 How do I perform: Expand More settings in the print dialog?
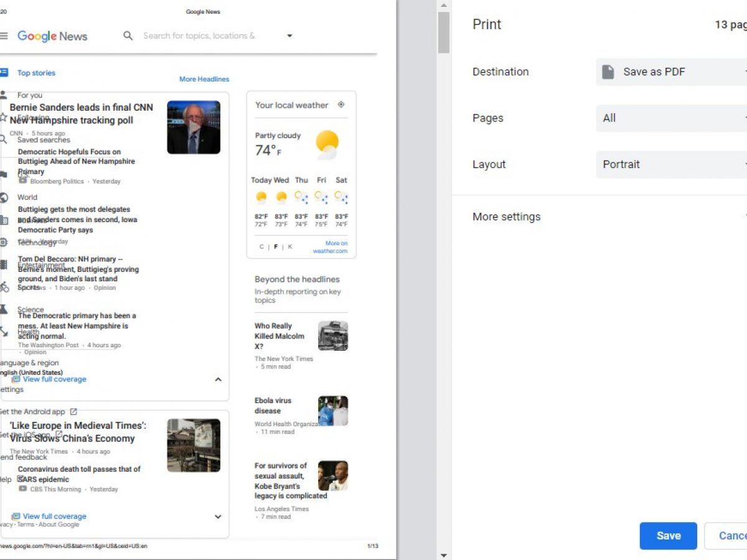tap(609, 217)
